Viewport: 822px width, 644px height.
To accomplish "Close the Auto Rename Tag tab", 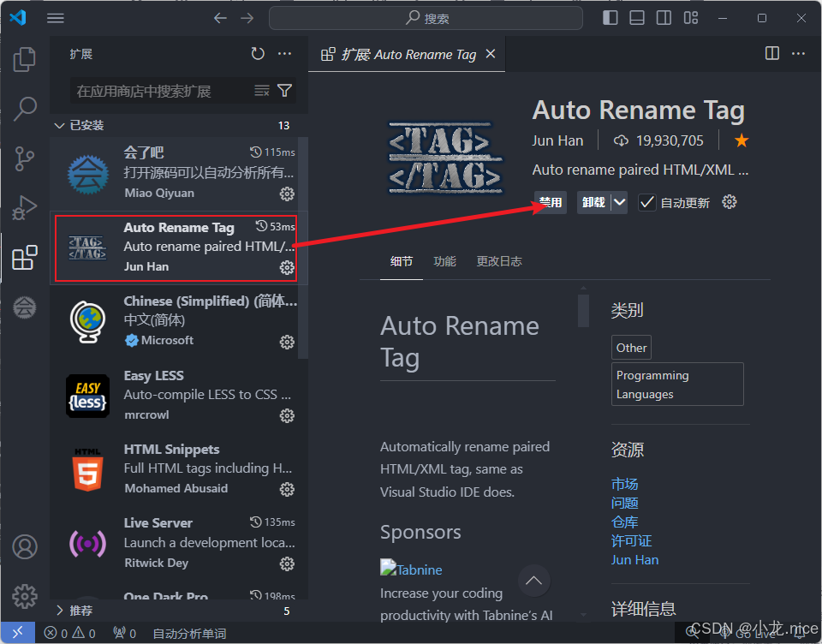I will pos(491,53).
